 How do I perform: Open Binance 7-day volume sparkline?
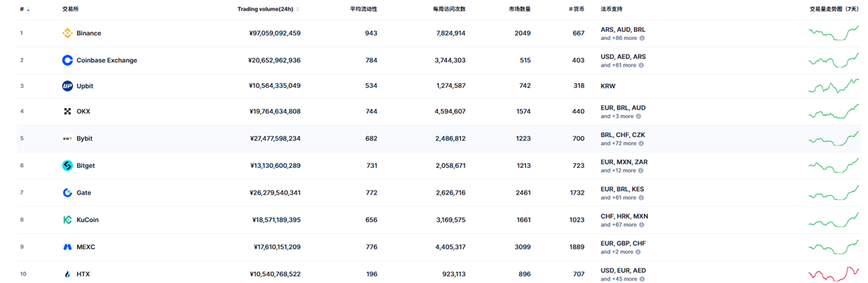pyautogui.click(x=834, y=33)
